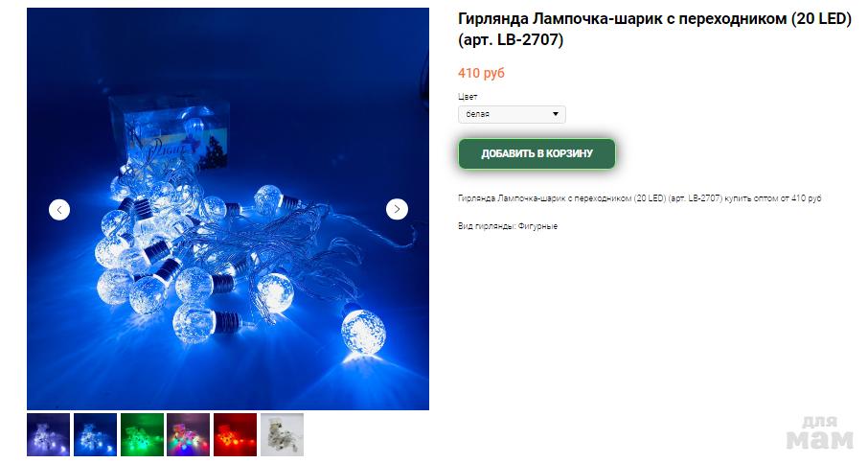
Task: Go to the previous product photo arrow
Action: [59, 209]
